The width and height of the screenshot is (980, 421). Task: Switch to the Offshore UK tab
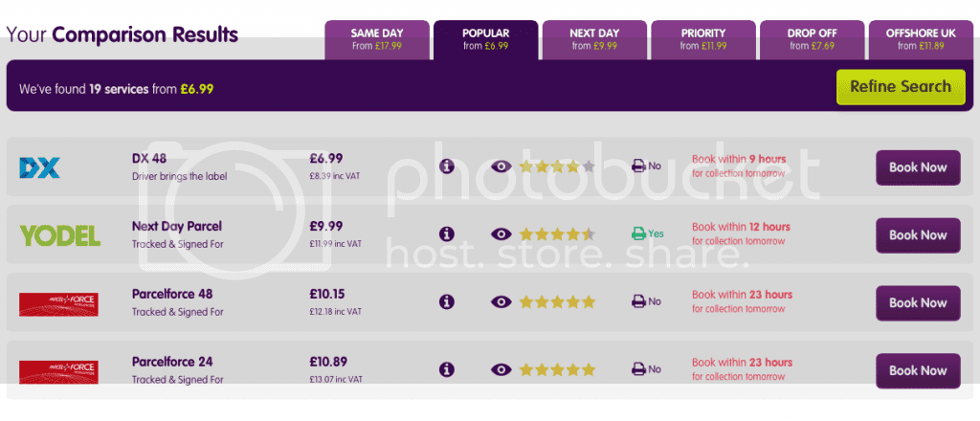[x=921, y=39]
